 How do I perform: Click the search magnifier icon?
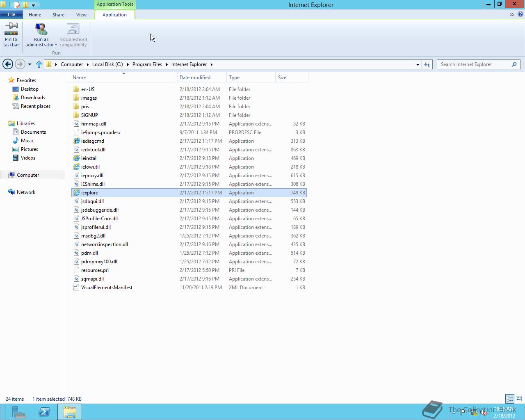tap(514, 64)
